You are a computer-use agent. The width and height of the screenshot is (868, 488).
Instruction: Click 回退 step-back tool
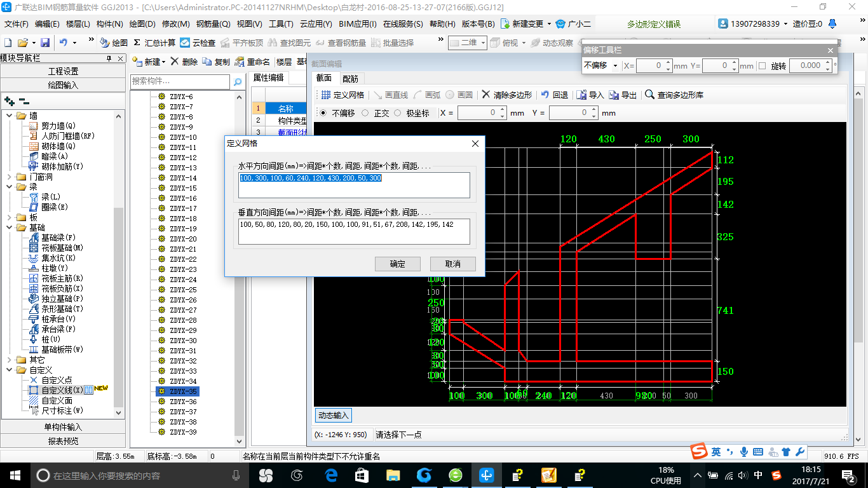(x=554, y=95)
